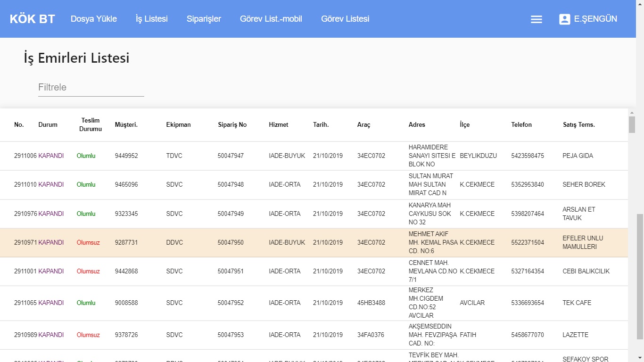Sort by Müşteri. column header
Viewport: 644px width, 362px height.
(126, 125)
